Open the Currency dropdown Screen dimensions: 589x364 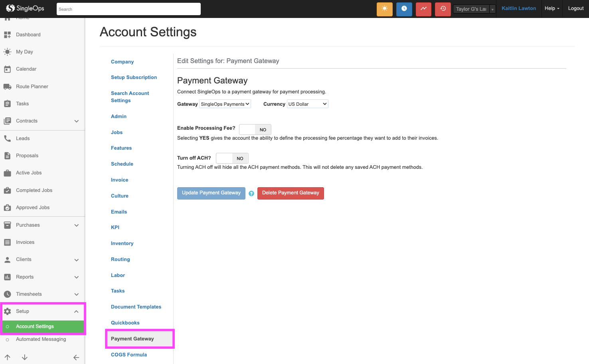pos(307,104)
